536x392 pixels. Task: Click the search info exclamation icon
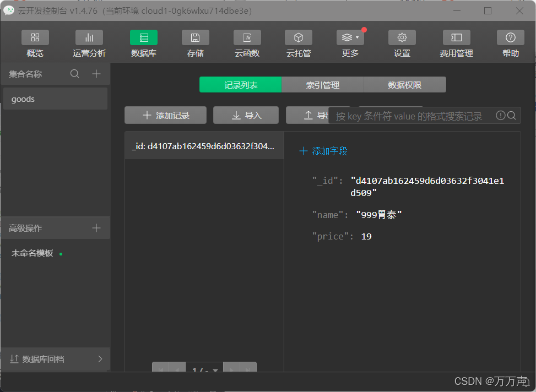[x=500, y=116]
